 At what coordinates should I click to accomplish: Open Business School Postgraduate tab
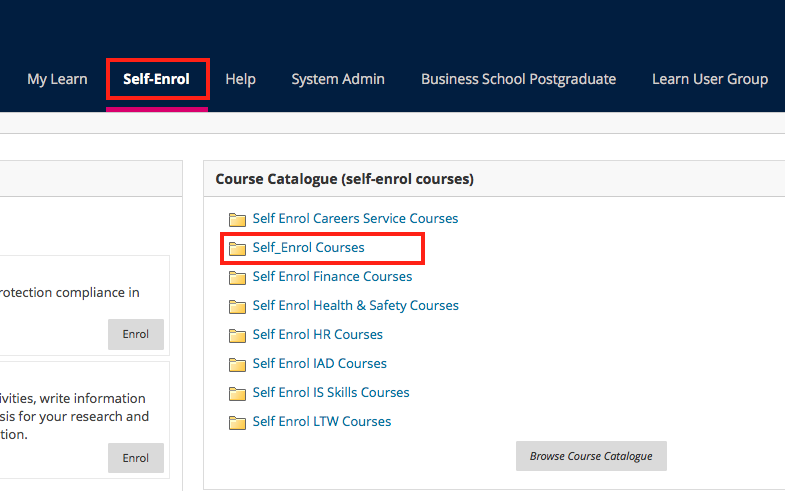pyautogui.click(x=518, y=79)
